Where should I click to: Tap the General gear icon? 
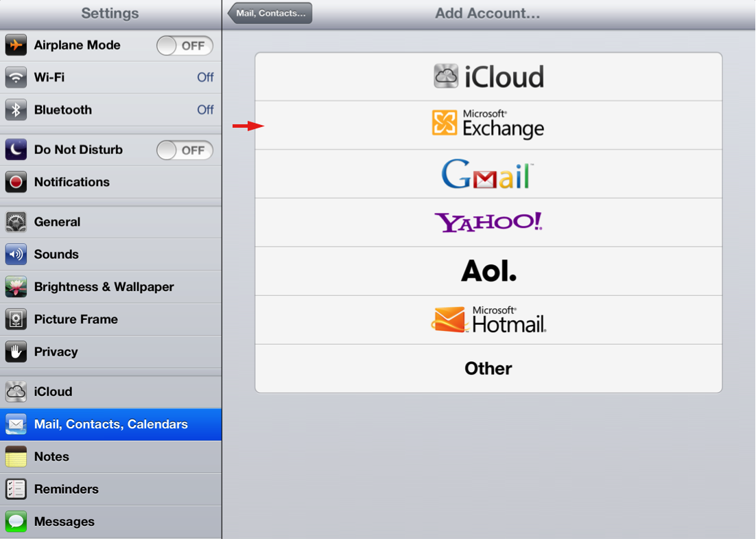pyautogui.click(x=16, y=222)
